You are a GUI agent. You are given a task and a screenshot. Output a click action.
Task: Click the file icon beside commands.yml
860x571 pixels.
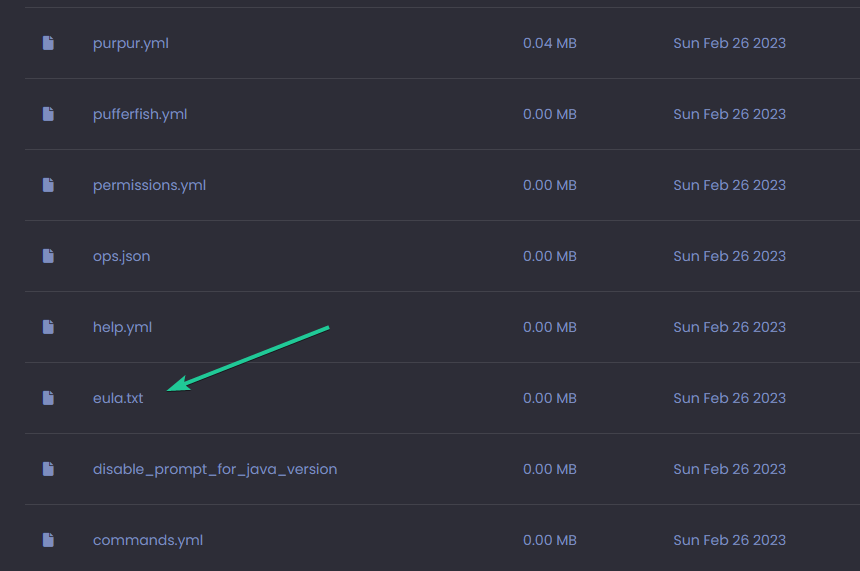(x=48, y=540)
